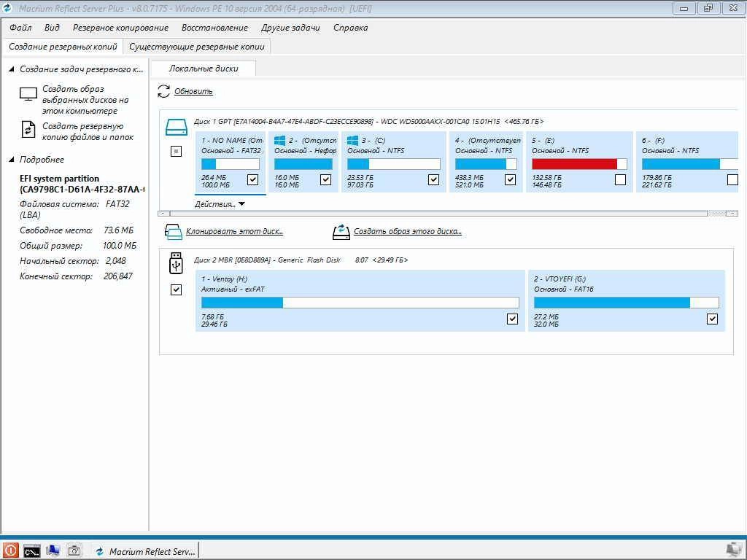Click the Windows logo on partition 2
The width and height of the screenshot is (747, 560).
[279, 140]
